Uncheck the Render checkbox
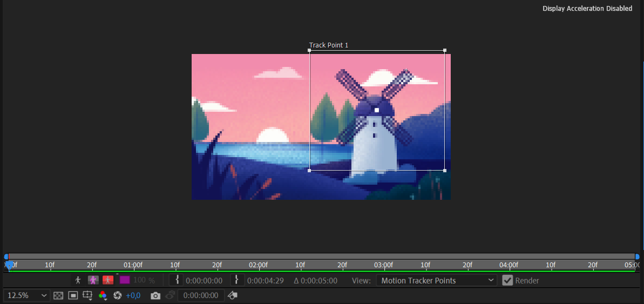This screenshot has width=644, height=304. 508,281
